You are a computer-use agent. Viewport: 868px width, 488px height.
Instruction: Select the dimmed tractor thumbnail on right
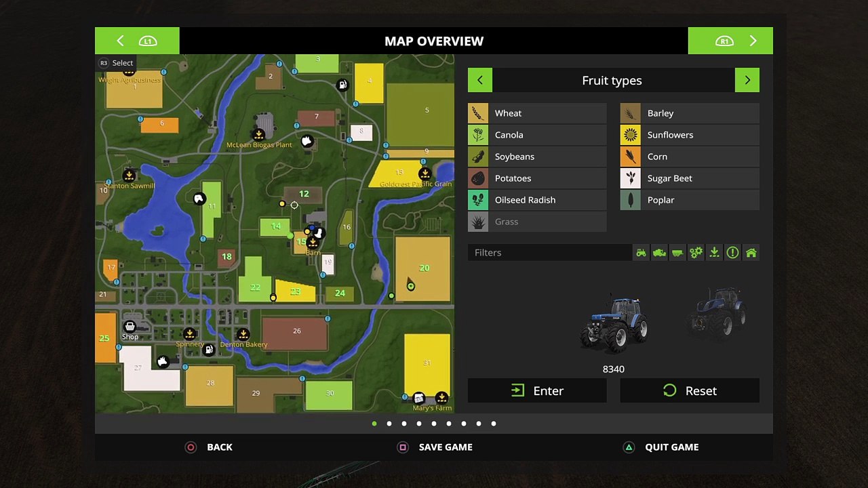coord(717,312)
